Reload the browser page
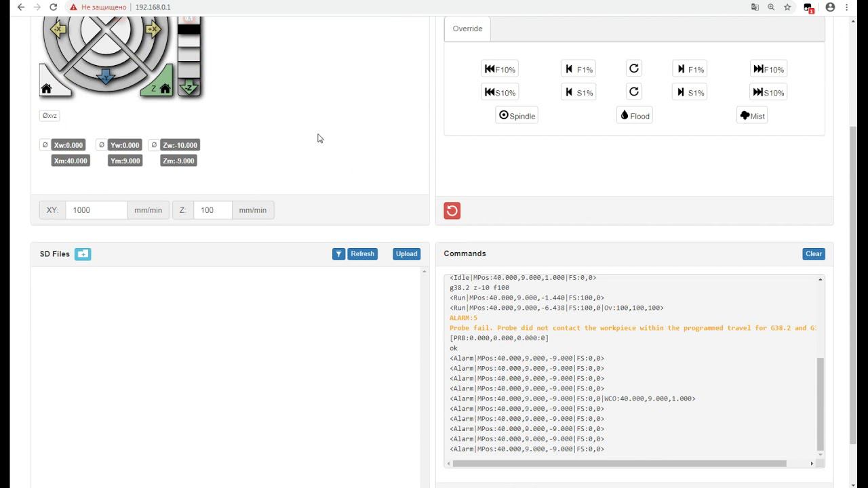The width and height of the screenshot is (868, 488). [53, 7]
